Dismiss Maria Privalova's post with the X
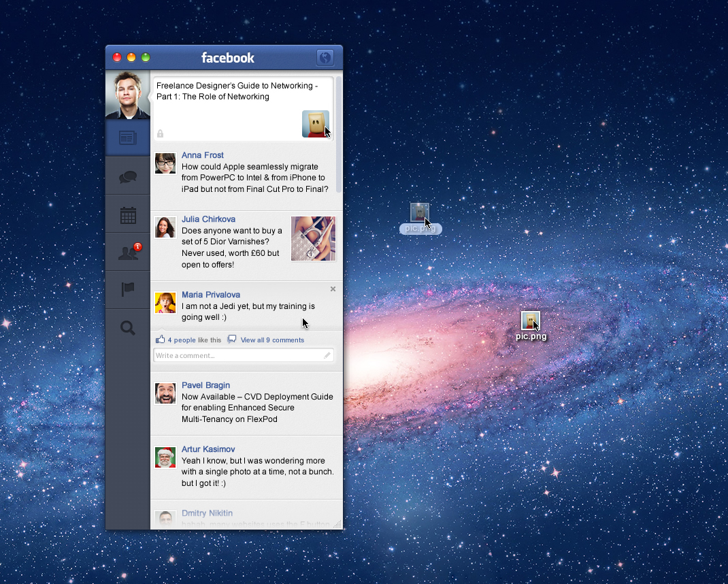 tap(333, 289)
